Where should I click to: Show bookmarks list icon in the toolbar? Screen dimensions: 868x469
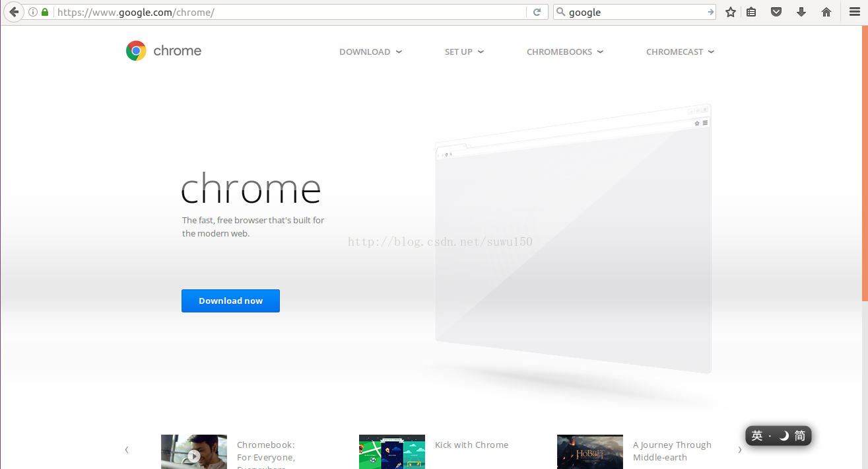[751, 12]
